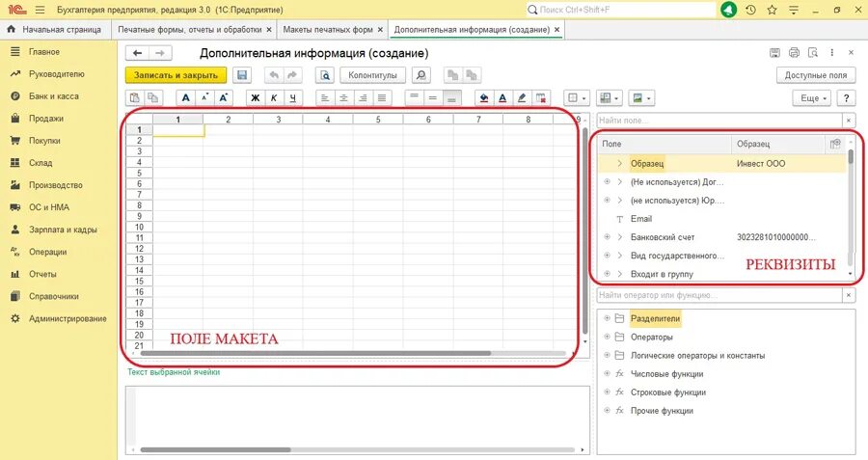Click the Undo arrow icon

(274, 74)
